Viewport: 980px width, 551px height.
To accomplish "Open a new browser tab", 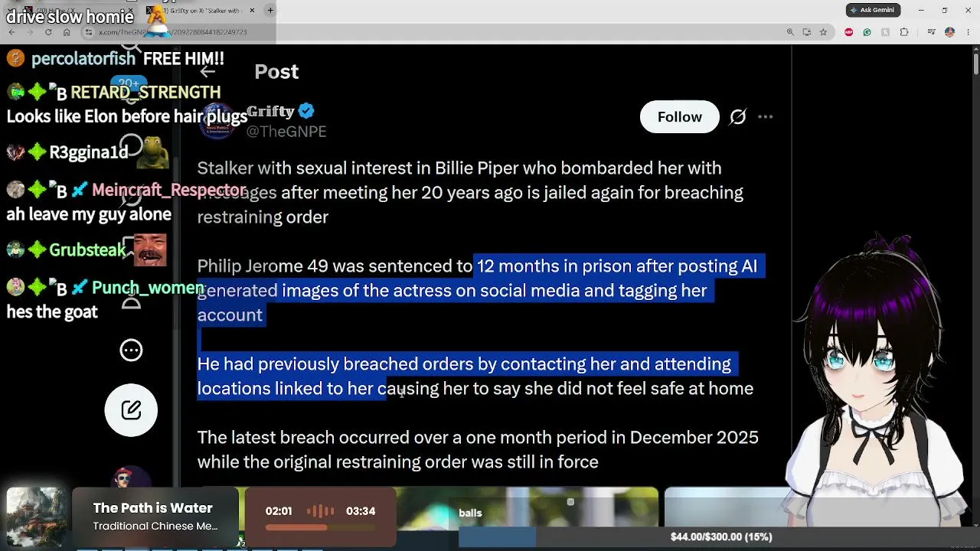I will [x=270, y=10].
